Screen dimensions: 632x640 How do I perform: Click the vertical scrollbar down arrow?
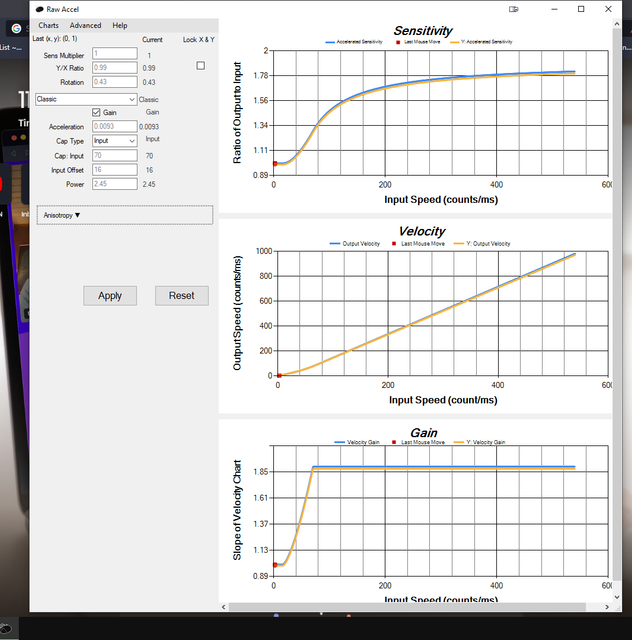coord(616,597)
